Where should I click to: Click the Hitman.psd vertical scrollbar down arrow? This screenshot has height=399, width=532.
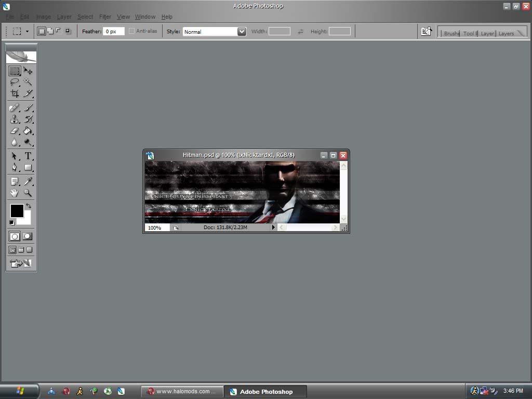tap(343, 219)
